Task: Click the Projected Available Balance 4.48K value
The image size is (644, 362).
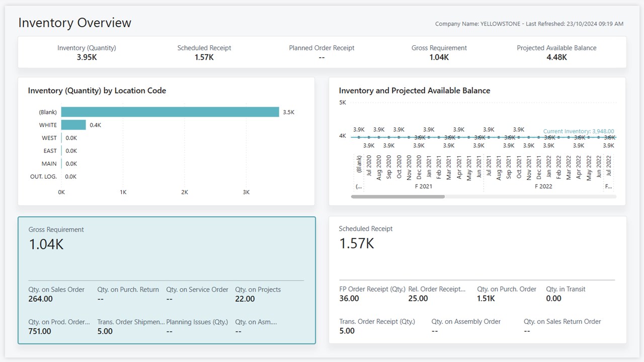Action: click(556, 57)
